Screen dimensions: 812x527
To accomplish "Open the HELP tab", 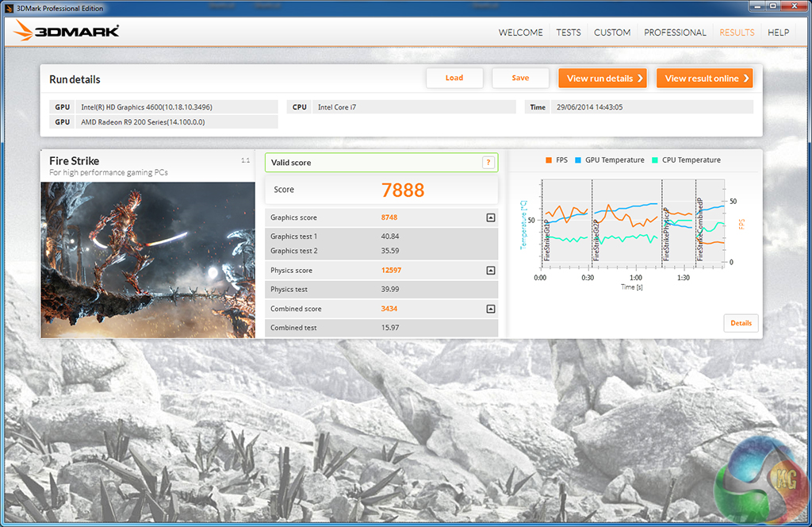I will (778, 33).
